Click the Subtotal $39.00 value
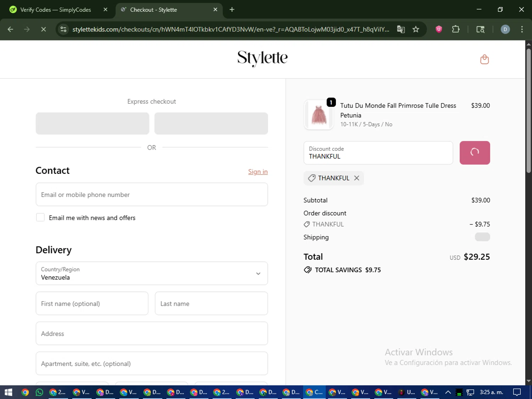Viewport: 532px width, 399px height. (x=481, y=200)
